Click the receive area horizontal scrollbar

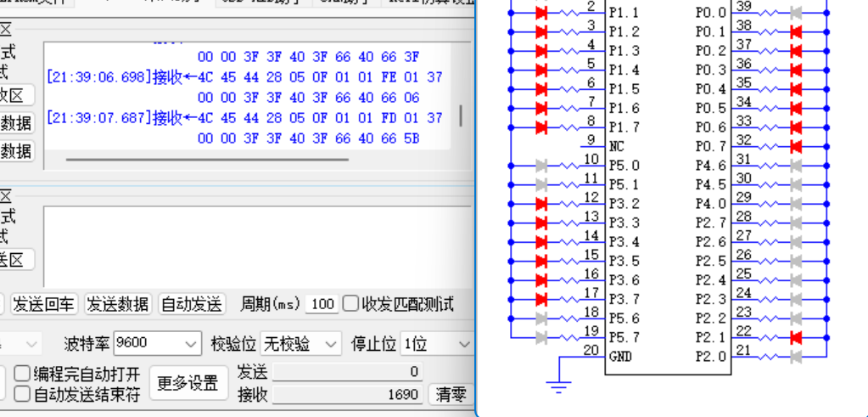pos(207,160)
